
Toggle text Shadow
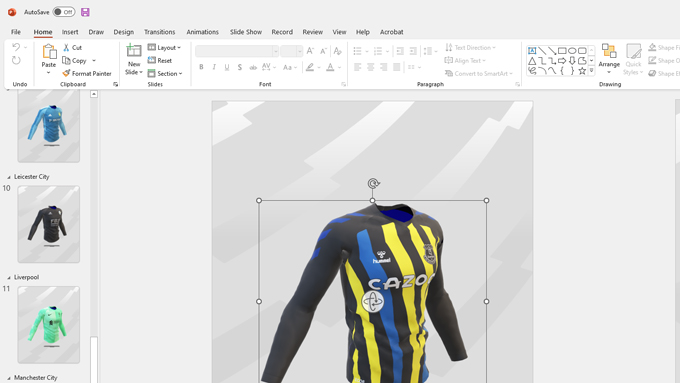click(x=240, y=67)
